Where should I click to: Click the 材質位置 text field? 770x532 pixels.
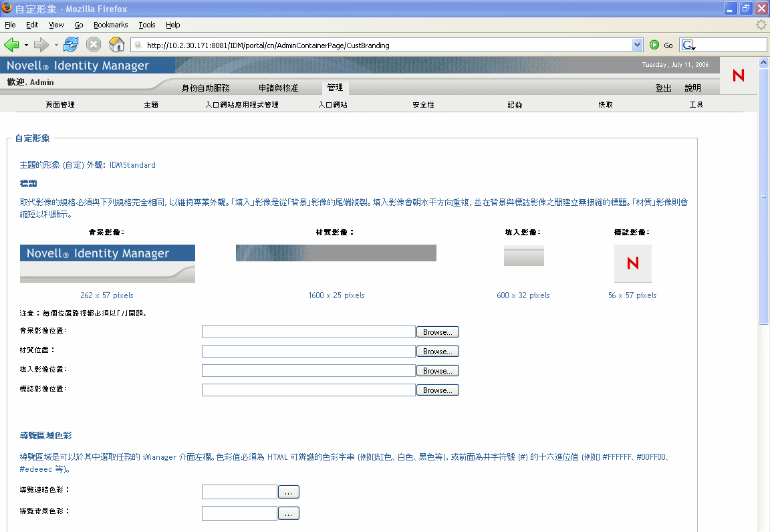point(308,352)
